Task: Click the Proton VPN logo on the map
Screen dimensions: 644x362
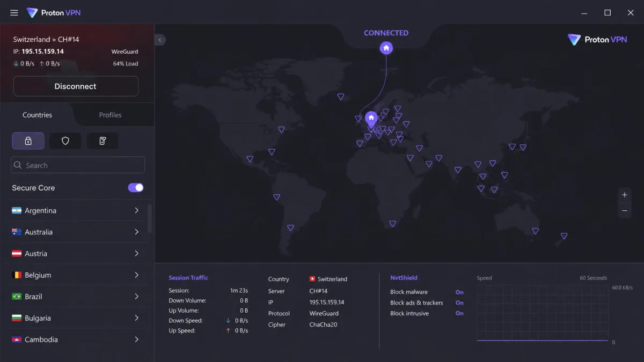Action: tap(597, 40)
